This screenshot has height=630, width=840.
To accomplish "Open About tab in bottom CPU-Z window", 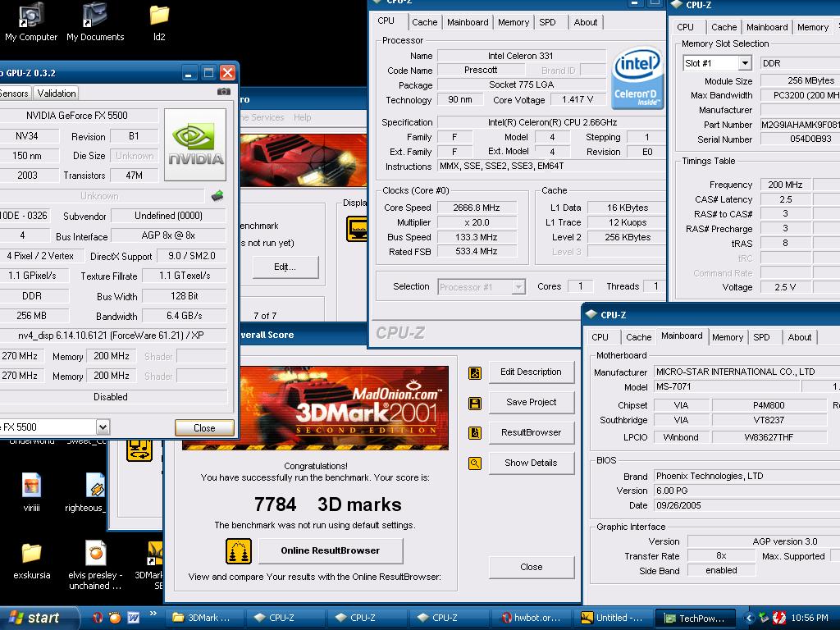I will pyautogui.click(x=799, y=337).
